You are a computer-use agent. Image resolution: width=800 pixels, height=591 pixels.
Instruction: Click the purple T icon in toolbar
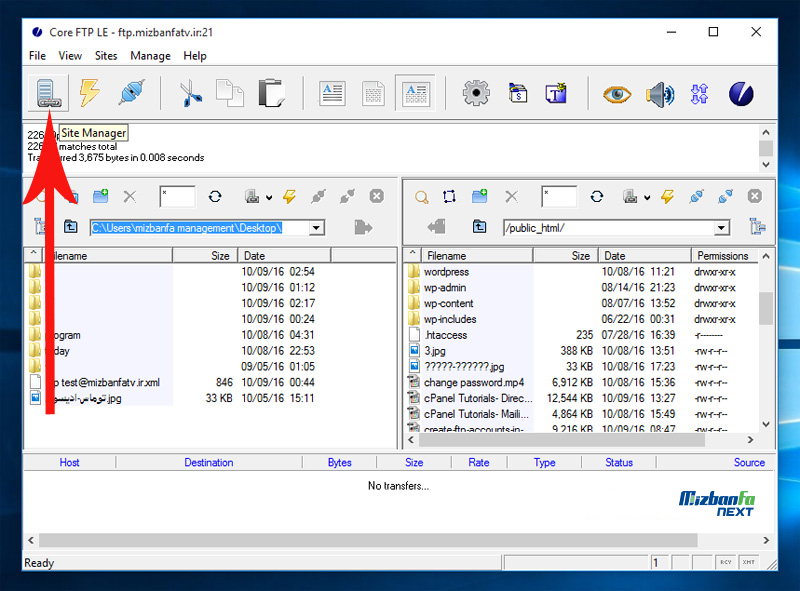coord(556,93)
